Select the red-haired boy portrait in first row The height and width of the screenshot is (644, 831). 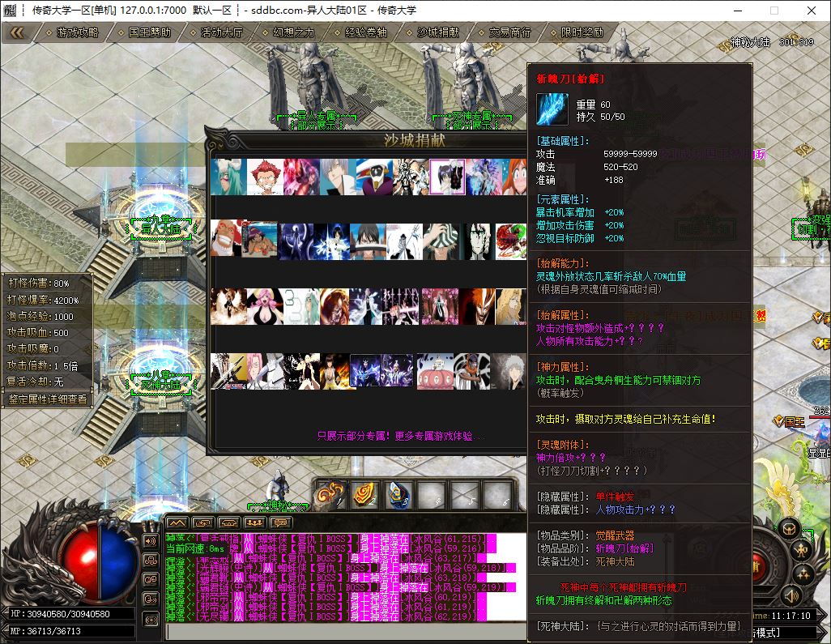pyautogui.click(x=265, y=177)
